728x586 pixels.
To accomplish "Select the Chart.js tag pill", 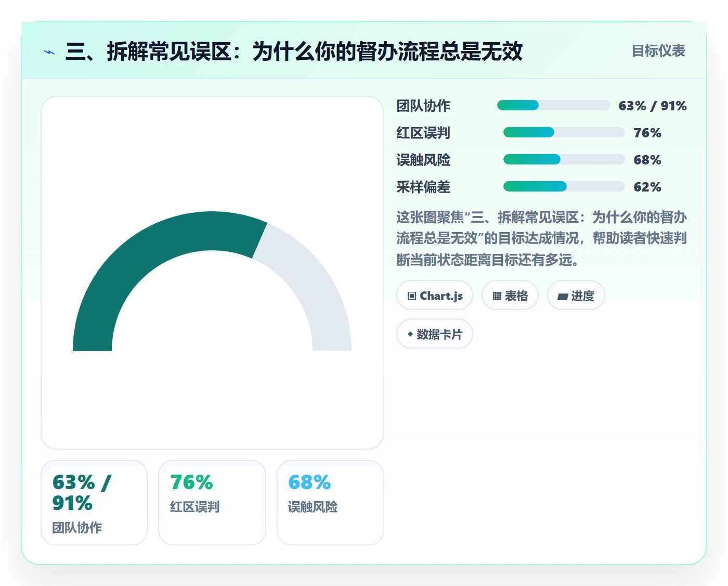I will pos(435,296).
